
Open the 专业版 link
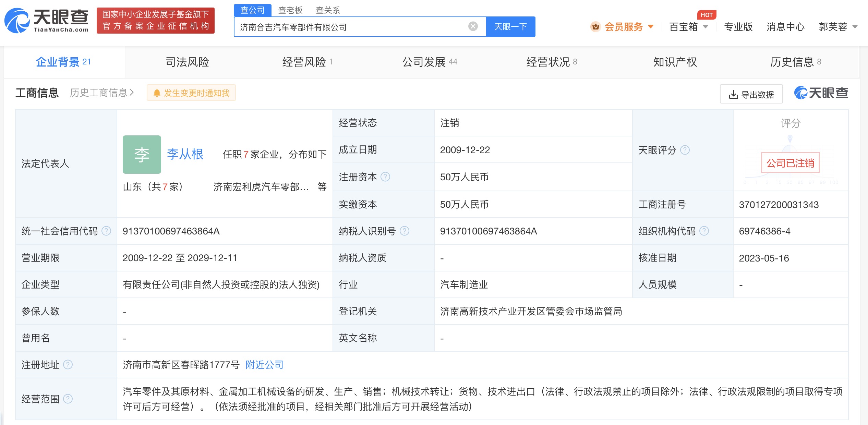click(738, 27)
